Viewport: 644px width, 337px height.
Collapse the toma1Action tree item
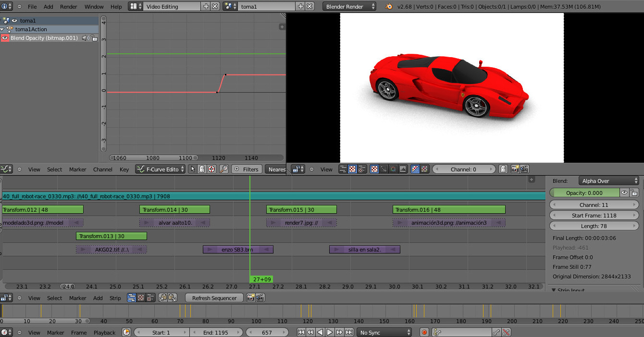click(x=2, y=29)
